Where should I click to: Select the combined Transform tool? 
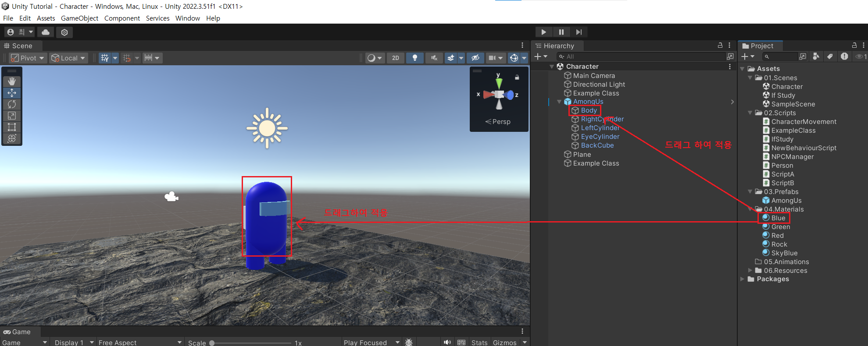[x=12, y=138]
